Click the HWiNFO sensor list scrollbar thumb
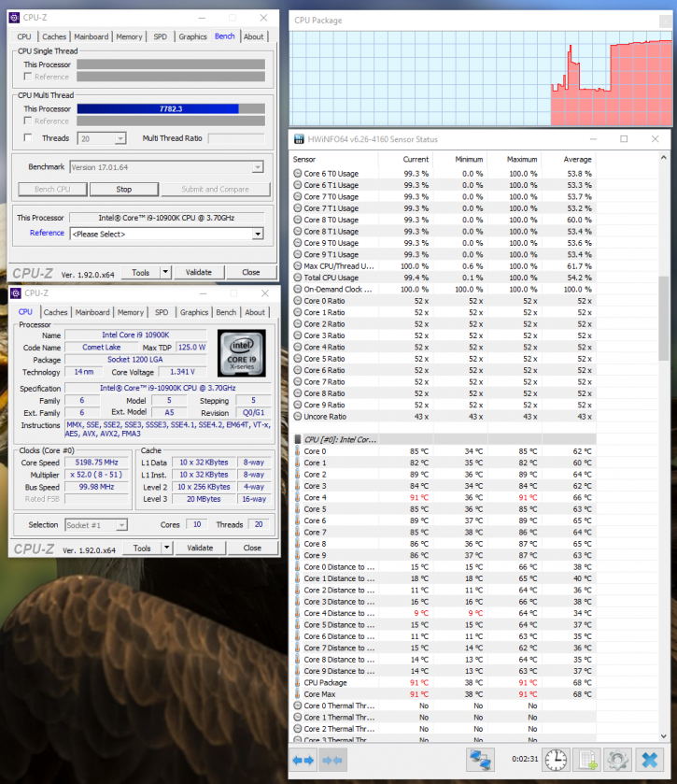The width and height of the screenshot is (677, 784). tap(664, 318)
